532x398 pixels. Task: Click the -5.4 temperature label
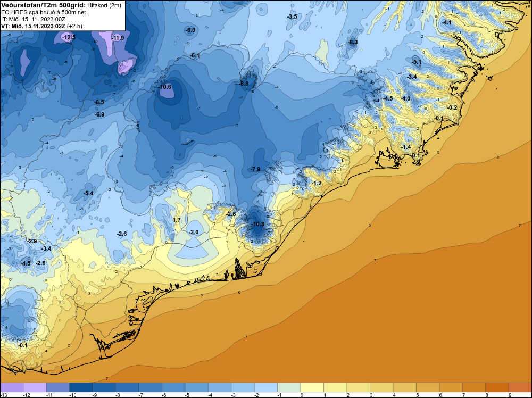88,193
